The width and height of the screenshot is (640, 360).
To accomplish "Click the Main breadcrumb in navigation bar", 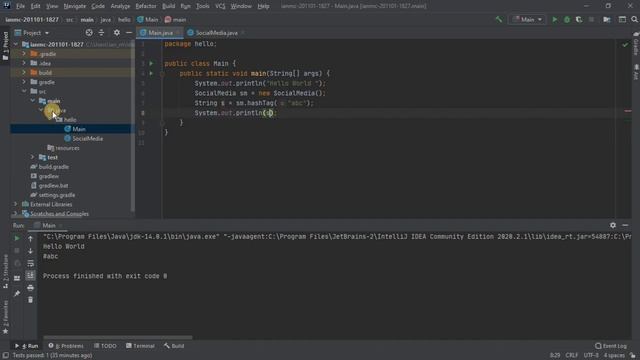I will (148, 20).
